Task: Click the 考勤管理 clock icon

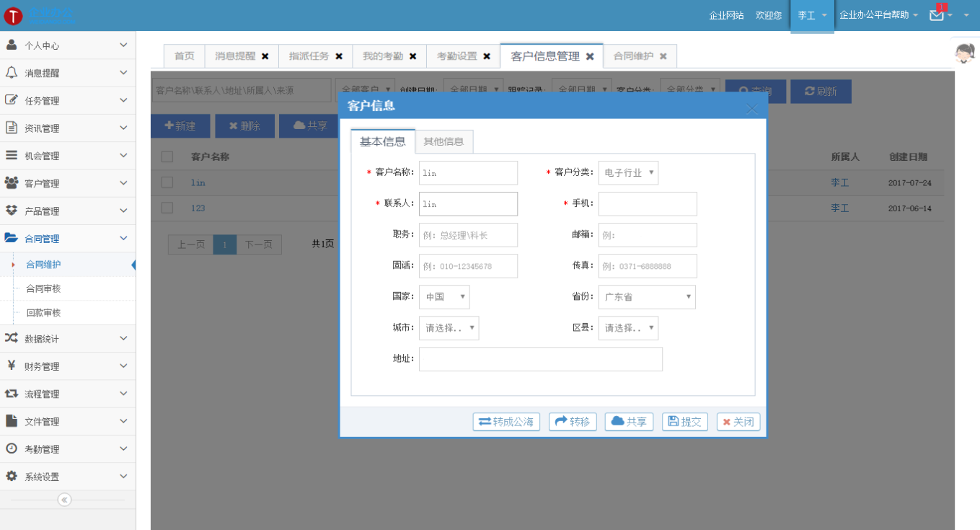Action: (12, 449)
